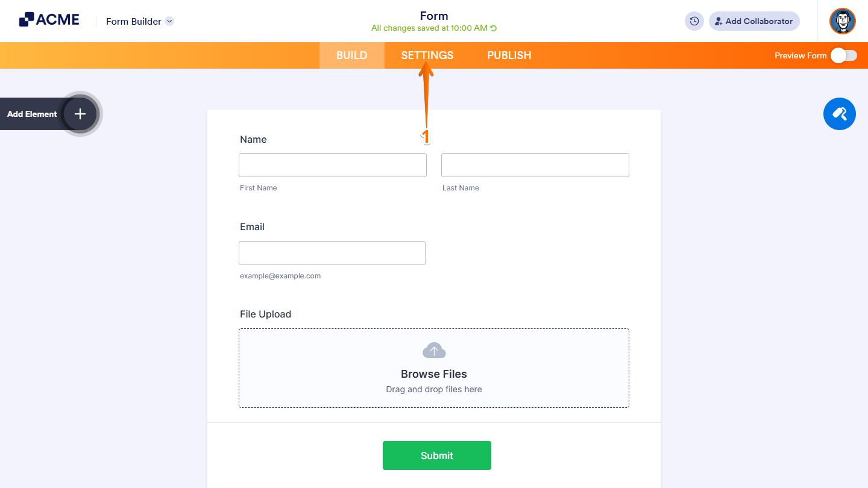Select the BUILD tab
The image size is (868, 488).
(x=351, y=55)
